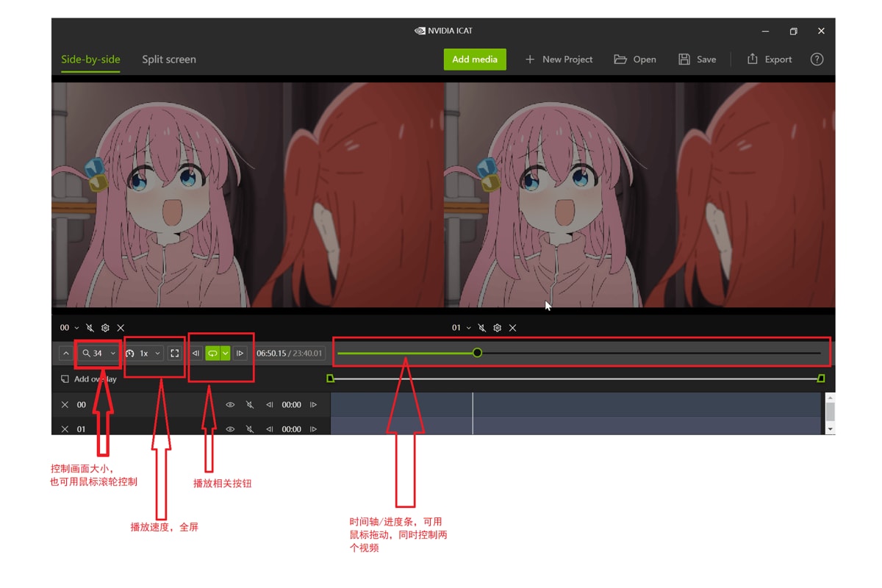This screenshot has width=882, height=588.
Task: Click the track 01 timeline clip
Action: [x=576, y=426]
